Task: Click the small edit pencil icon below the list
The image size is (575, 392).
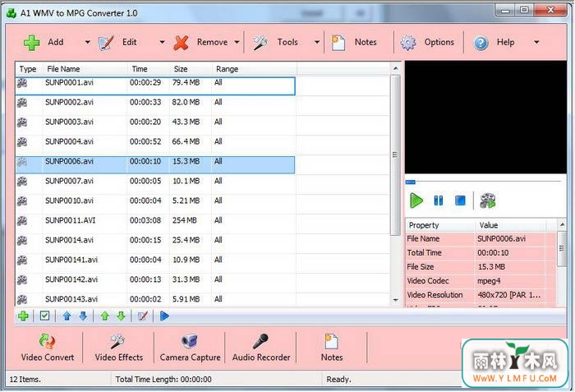Action: [143, 316]
